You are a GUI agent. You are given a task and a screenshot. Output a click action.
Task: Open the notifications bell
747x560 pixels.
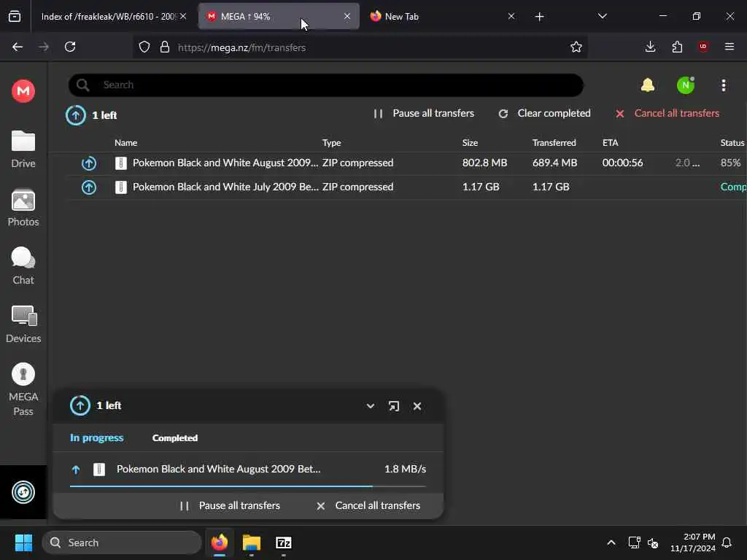tap(648, 85)
